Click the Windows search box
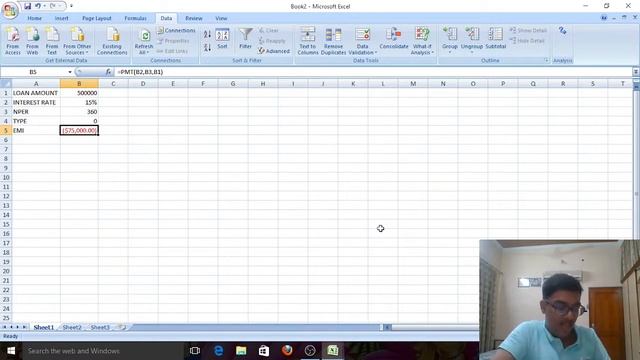The image size is (640, 360). (x=103, y=351)
